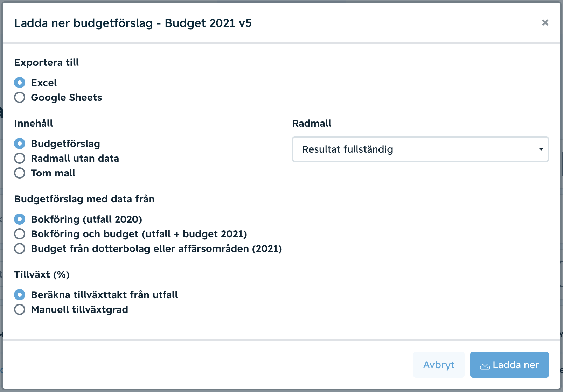This screenshot has height=392, width=563.
Task: Select Manuell tillväxtgrad option
Action: coord(20,309)
